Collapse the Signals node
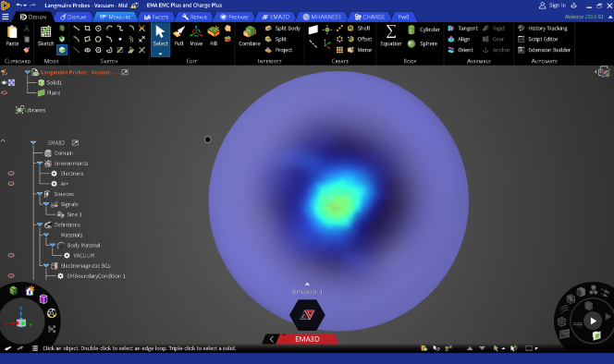Image resolution: width=614 pixels, height=364 pixels. click(x=46, y=204)
